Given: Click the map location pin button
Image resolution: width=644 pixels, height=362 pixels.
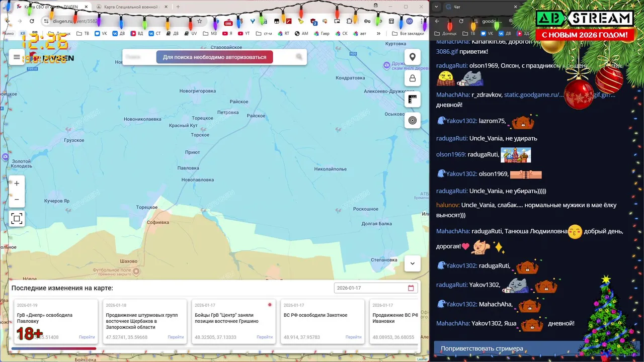Looking at the screenshot, I should pos(413,57).
